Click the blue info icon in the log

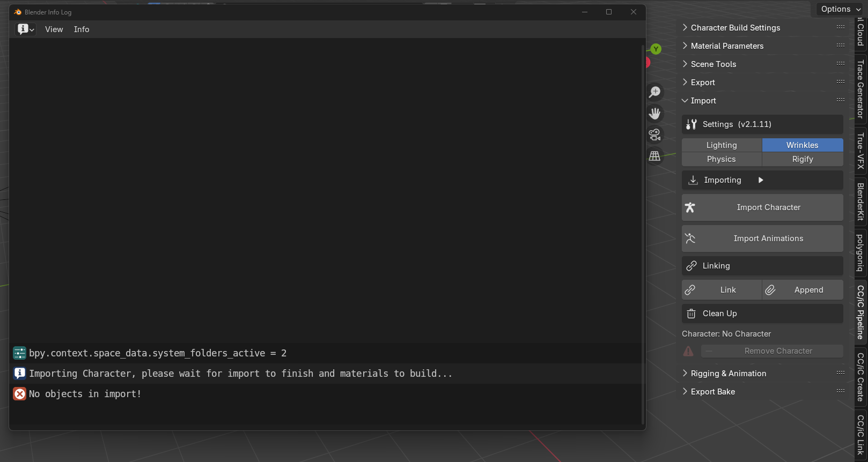(20, 374)
